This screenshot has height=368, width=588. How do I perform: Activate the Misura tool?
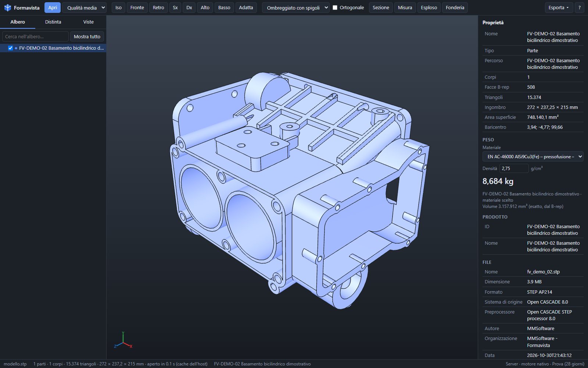pos(405,8)
